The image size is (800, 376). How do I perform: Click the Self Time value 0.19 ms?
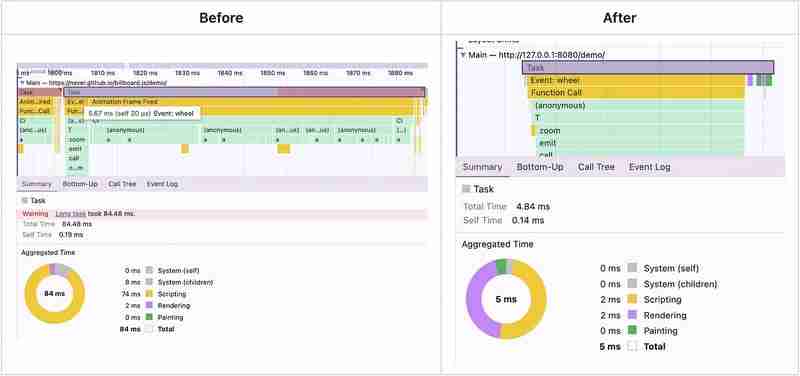[71, 235]
